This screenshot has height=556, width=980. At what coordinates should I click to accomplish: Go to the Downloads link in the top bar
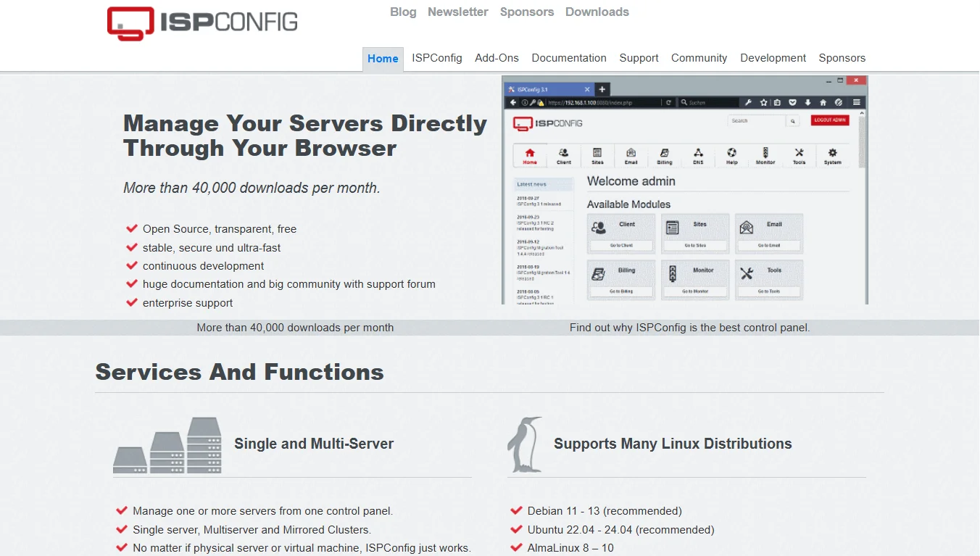coord(597,12)
